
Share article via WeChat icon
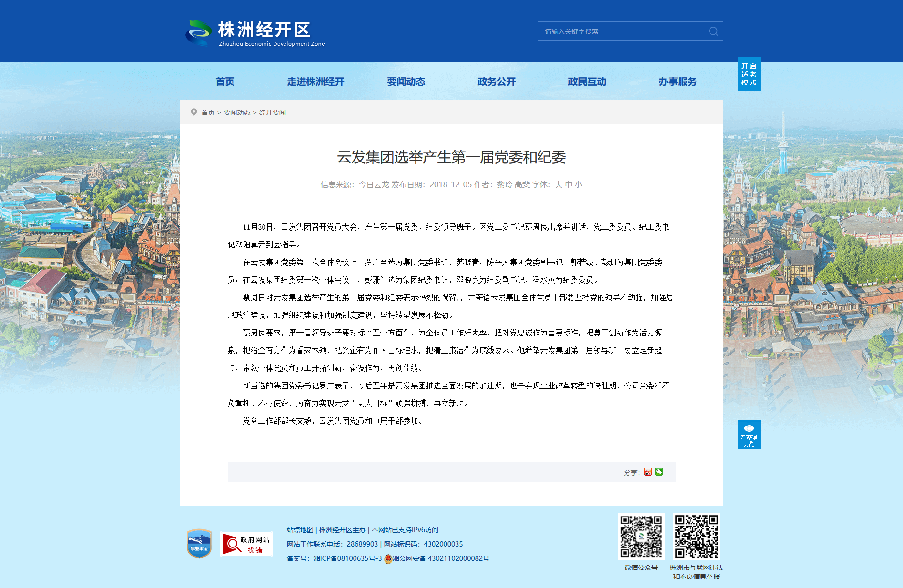point(659,472)
